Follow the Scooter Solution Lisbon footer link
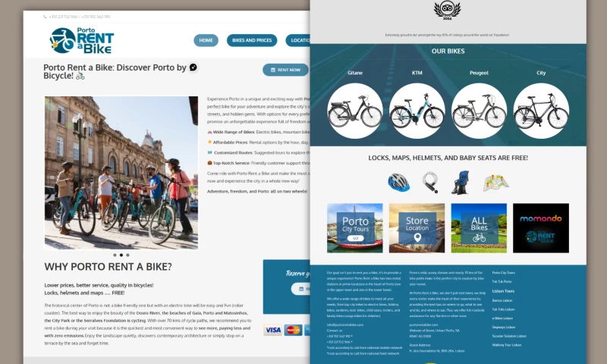Viewport: 607px width, 364px height. click(x=509, y=336)
